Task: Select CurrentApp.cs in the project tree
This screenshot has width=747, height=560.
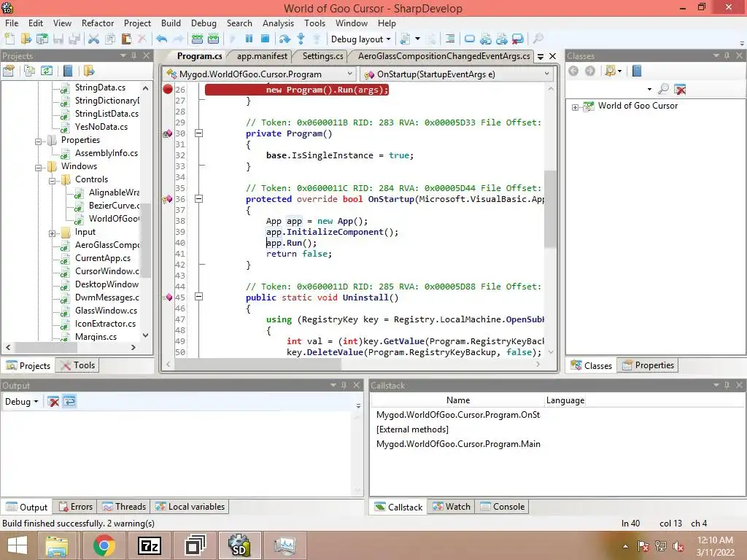Action: [x=103, y=258]
